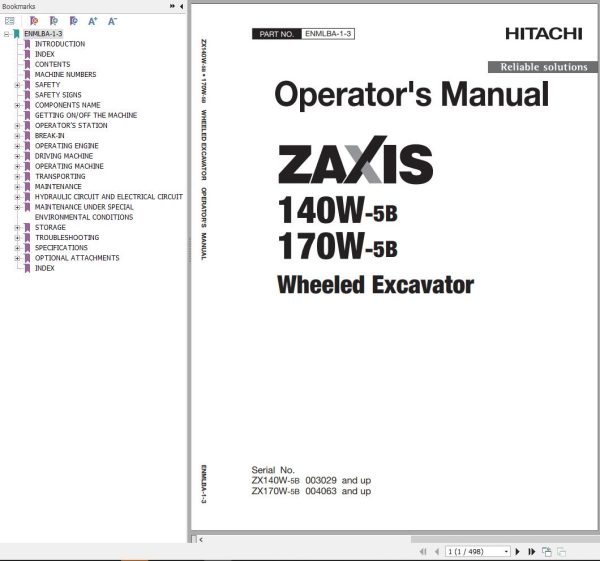Click the double-arrow expand panel icon
Viewport: 600px width, 561px height.
[x=172, y=6]
